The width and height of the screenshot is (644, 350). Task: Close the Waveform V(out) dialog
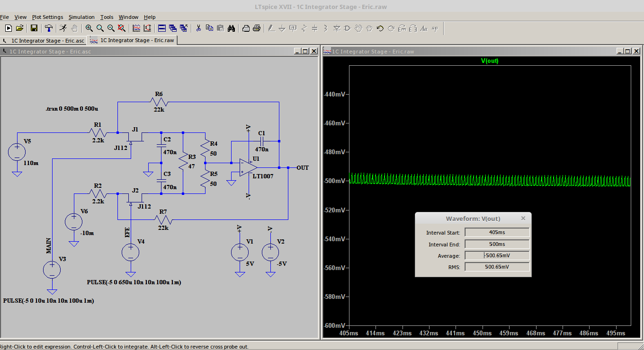523,219
